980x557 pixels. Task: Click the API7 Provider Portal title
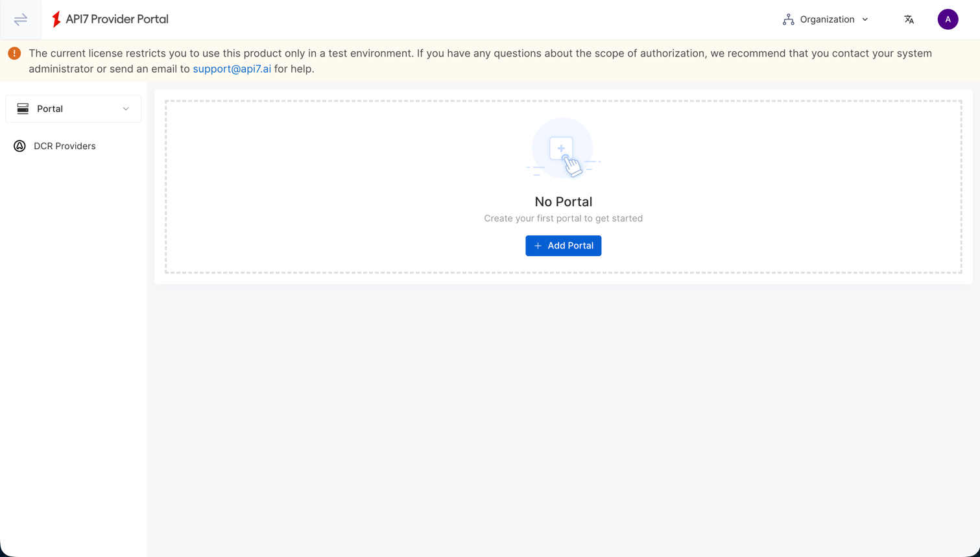[x=115, y=19]
